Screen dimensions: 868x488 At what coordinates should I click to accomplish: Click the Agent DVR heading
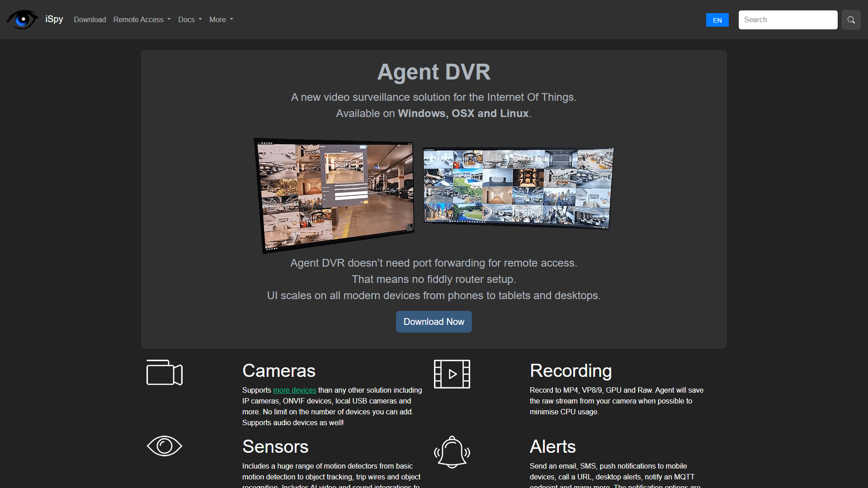pos(434,72)
